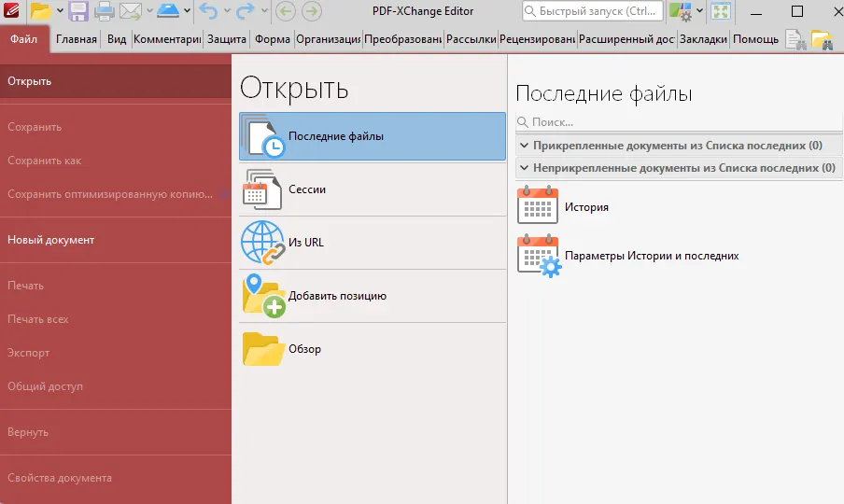Open dropdown arrow next to open-folder icon

pyautogui.click(x=60, y=11)
